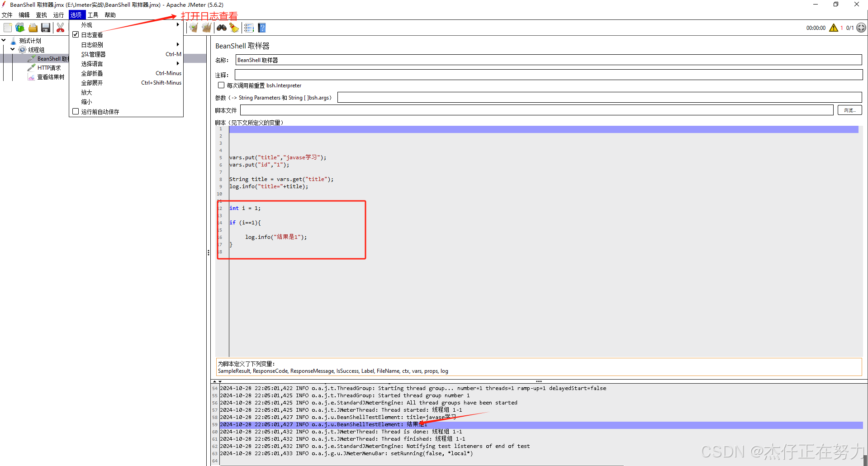The width and height of the screenshot is (868, 466).
Task: Click log line 54 Starting thread group
Action: pyautogui.click(x=413, y=388)
